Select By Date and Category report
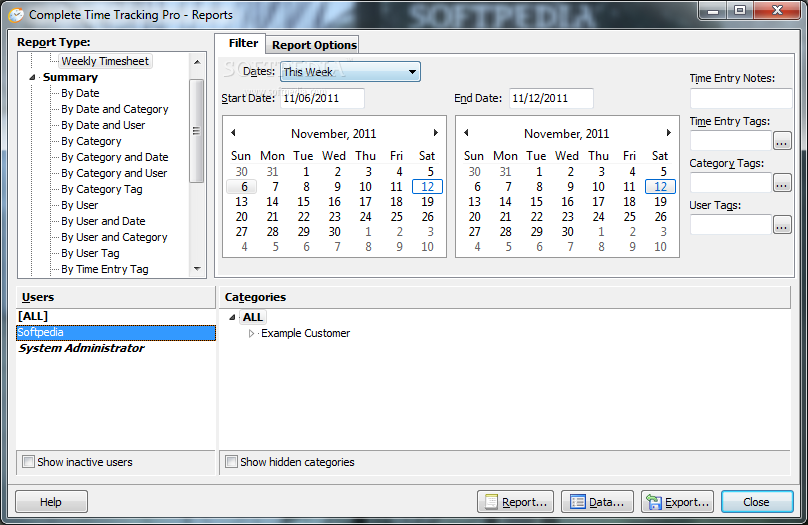The height and width of the screenshot is (525, 808). tap(114, 109)
